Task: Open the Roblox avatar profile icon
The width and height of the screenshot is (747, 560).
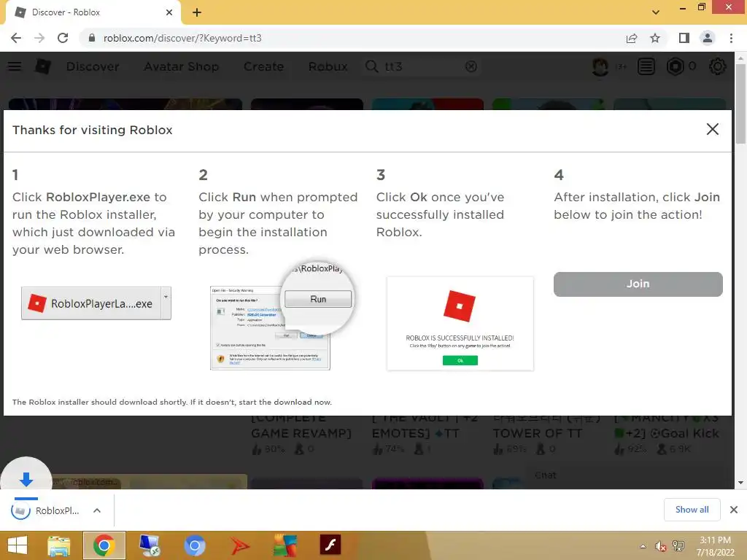Action: tap(600, 66)
